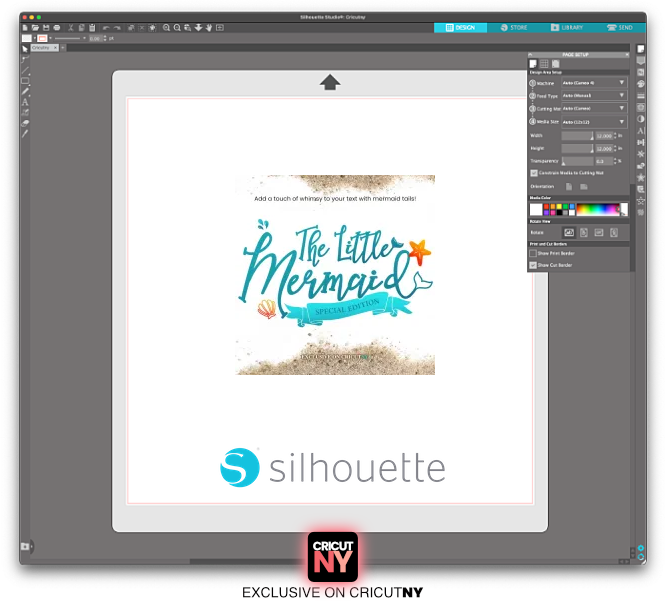
Task: Select the third Rotate view option
Action: tap(599, 232)
